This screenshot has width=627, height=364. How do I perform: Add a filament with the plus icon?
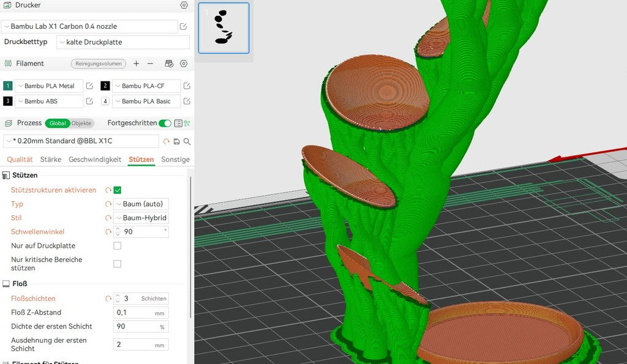point(137,64)
